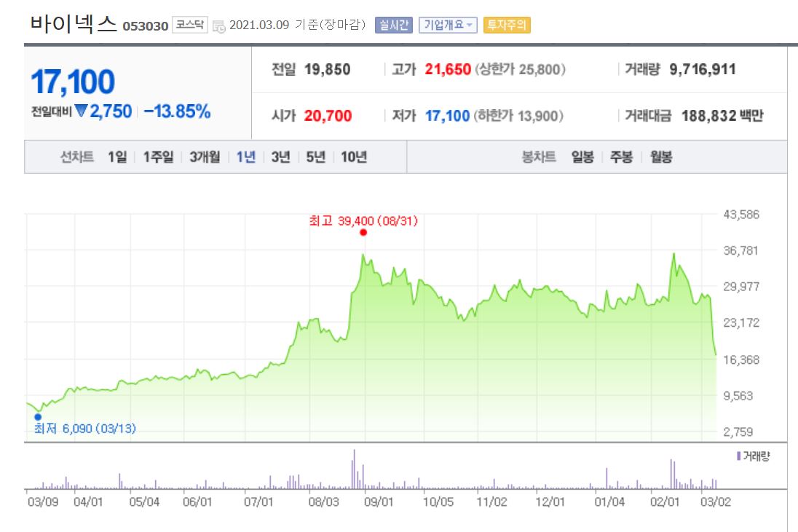Image resolution: width=798 pixels, height=532 pixels.
Task: Click the 코스닥 market label
Action: point(190,25)
